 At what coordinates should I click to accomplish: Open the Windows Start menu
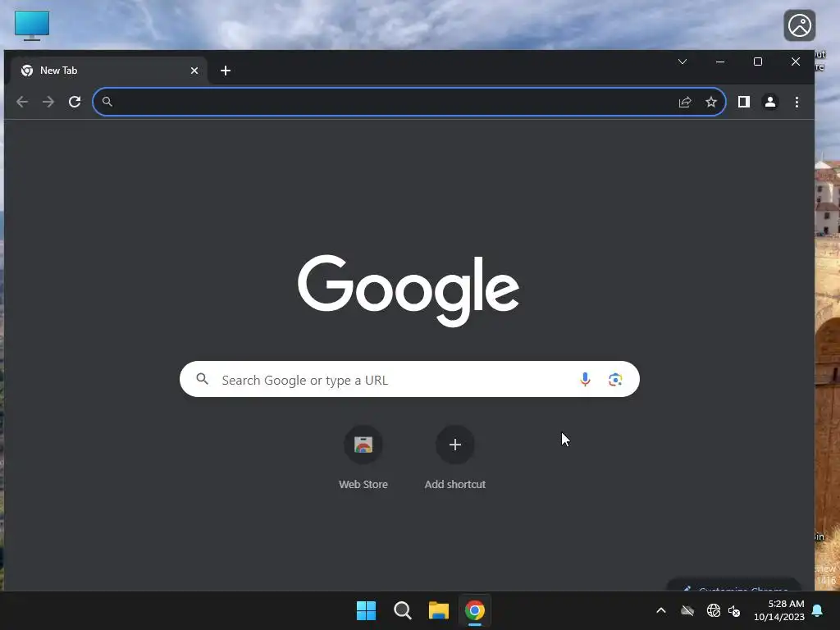[x=367, y=610]
